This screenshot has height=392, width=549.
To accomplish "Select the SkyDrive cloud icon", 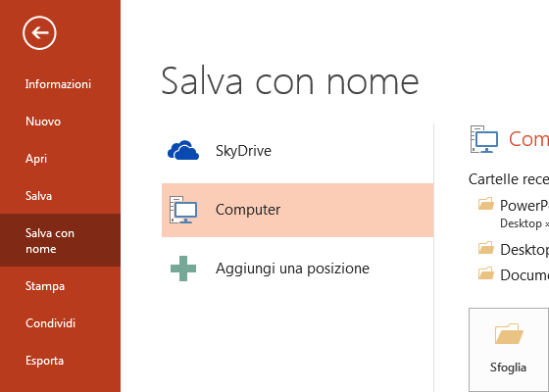I will pos(183,151).
